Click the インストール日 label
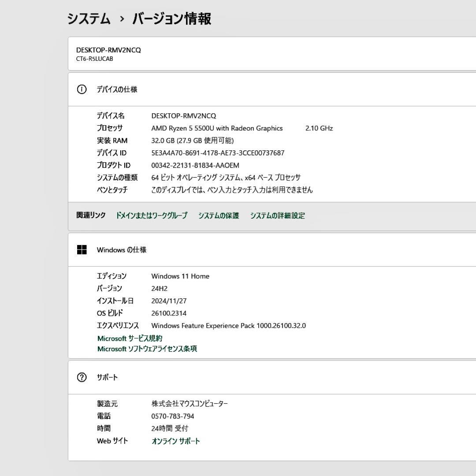The width and height of the screenshot is (476, 476). tap(115, 301)
